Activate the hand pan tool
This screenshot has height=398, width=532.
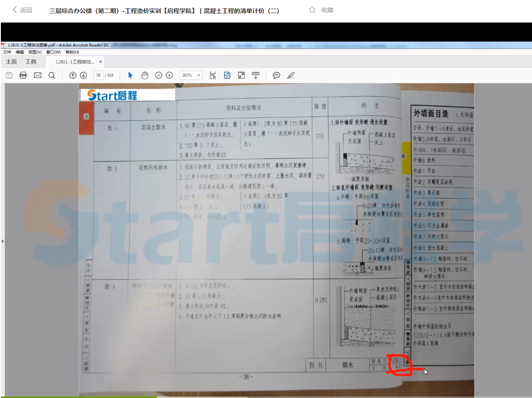[144, 75]
